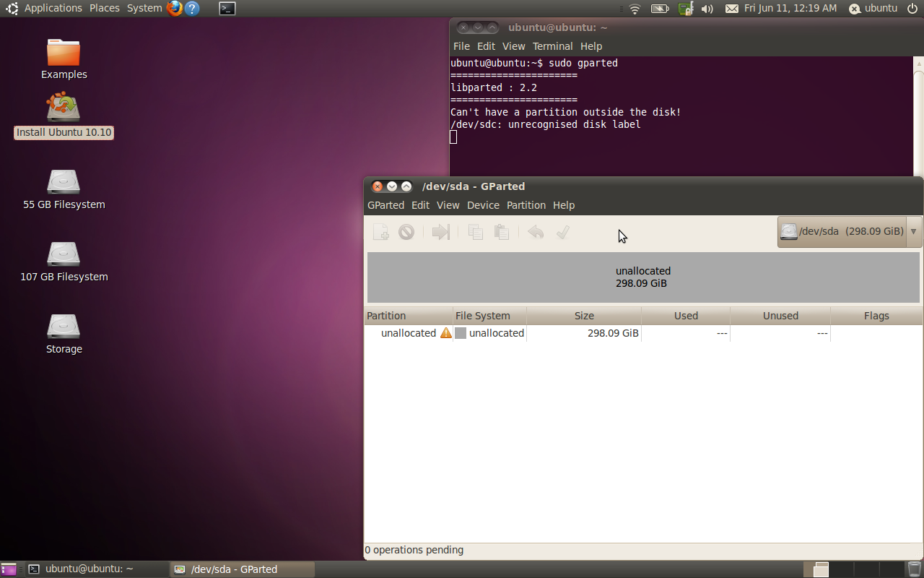Select the unallocated 298.09 GiB graphical block
The image size is (924, 578).
click(x=643, y=277)
